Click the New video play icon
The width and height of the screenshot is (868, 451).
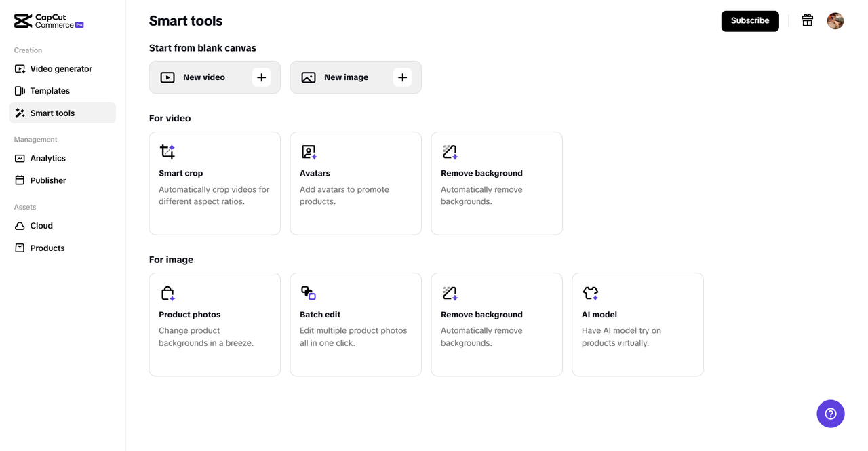point(167,77)
